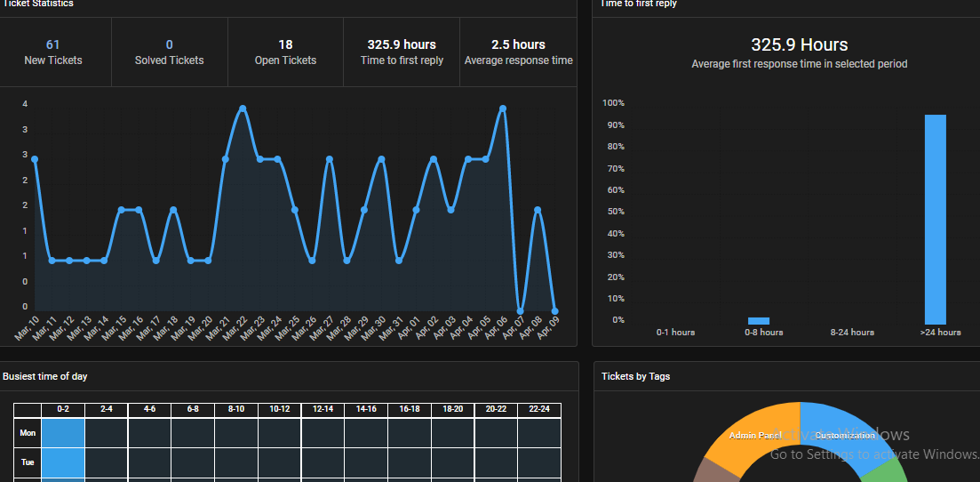Select the highlighted Mon 0-2 heatmap cell

click(63, 433)
